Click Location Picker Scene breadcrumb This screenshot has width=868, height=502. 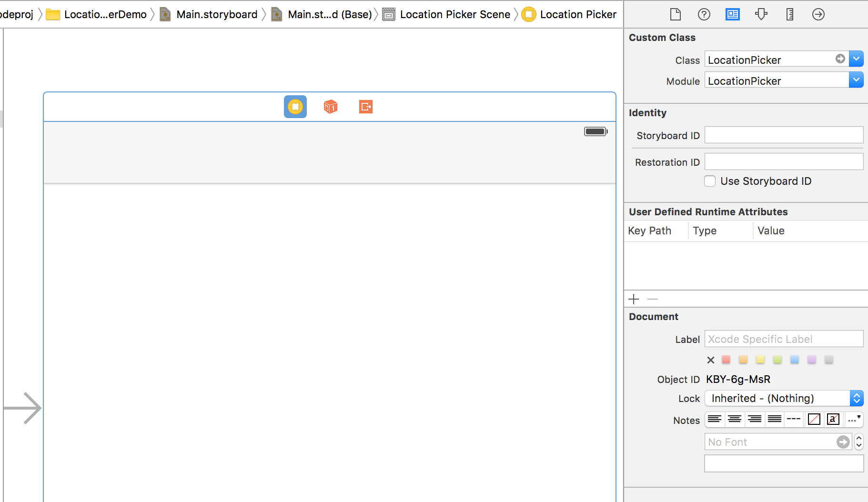[454, 14]
